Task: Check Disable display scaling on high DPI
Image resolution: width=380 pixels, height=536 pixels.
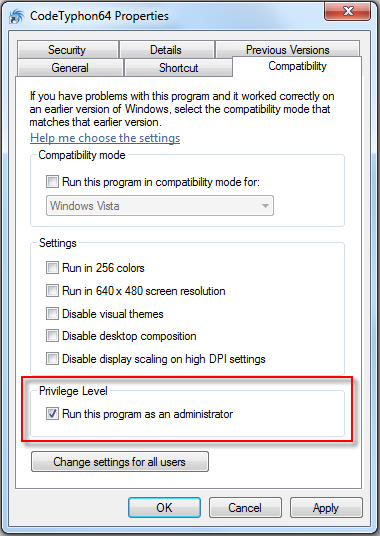Action: 52,359
